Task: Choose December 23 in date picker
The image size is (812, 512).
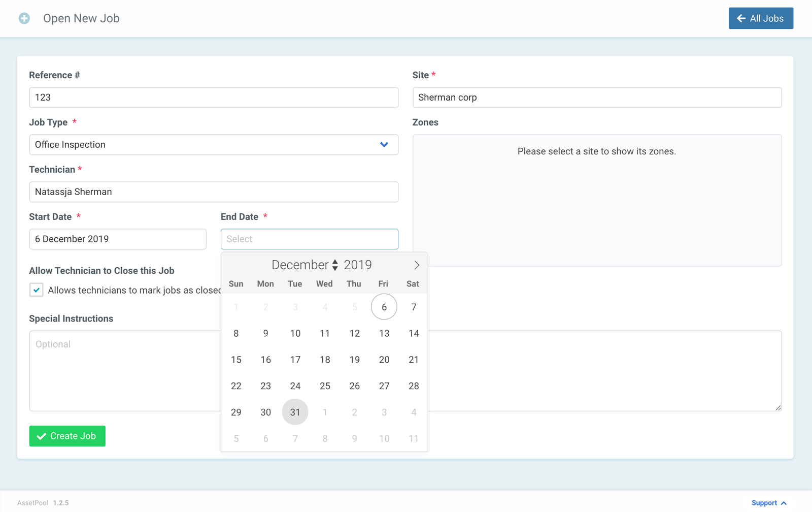Action: point(265,386)
